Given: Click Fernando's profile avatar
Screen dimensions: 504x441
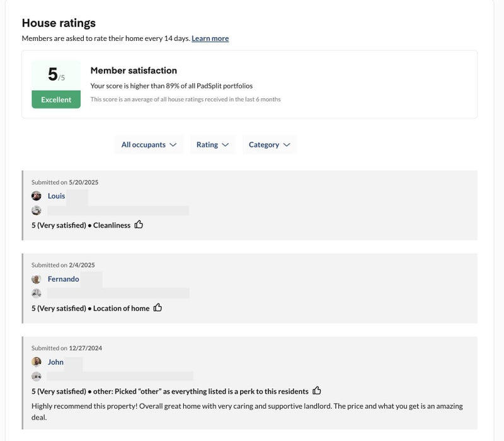Looking at the screenshot, I should tap(37, 279).
